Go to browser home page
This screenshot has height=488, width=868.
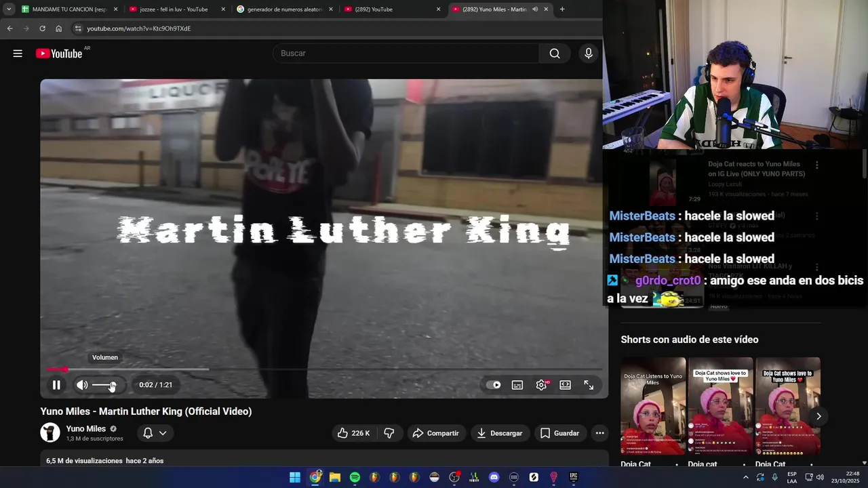tap(58, 28)
